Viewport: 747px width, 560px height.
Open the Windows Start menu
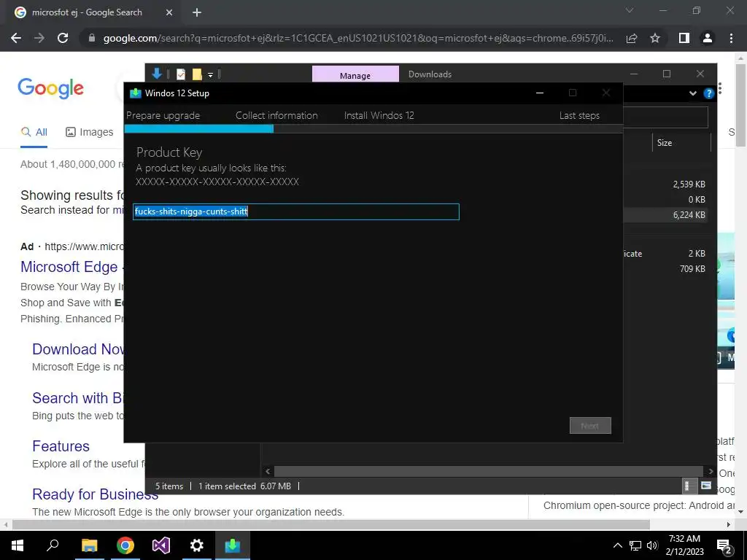pyautogui.click(x=18, y=545)
